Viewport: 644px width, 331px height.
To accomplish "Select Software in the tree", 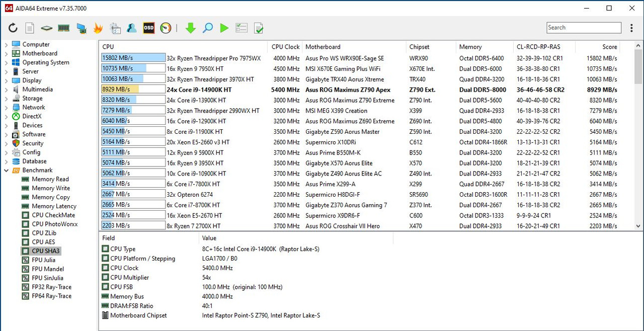I will [x=34, y=134].
